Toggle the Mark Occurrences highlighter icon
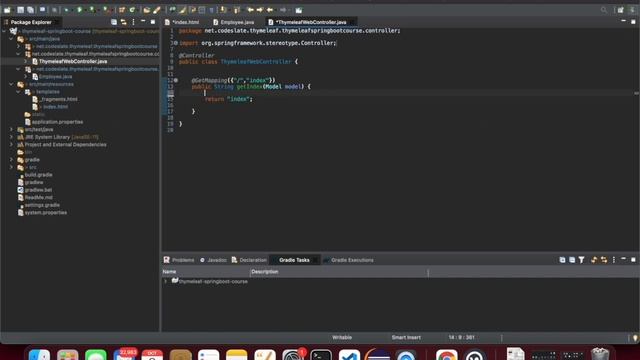The image size is (640, 360). (x=183, y=10)
